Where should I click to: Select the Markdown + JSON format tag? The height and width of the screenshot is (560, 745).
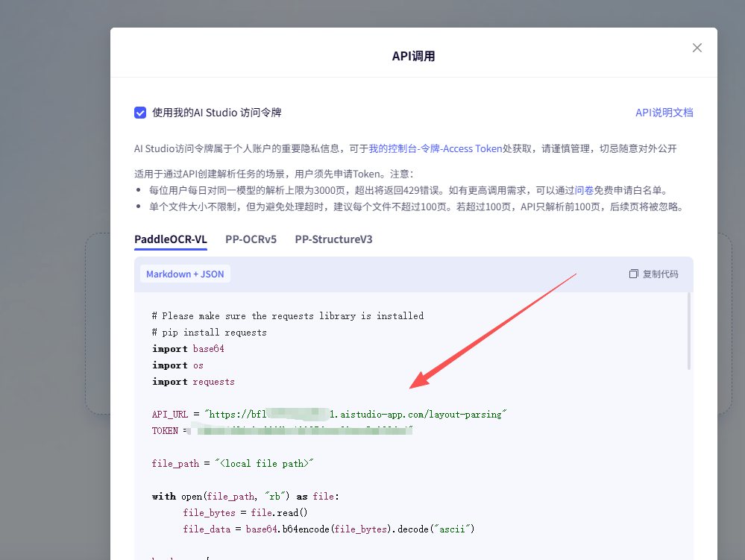185,274
